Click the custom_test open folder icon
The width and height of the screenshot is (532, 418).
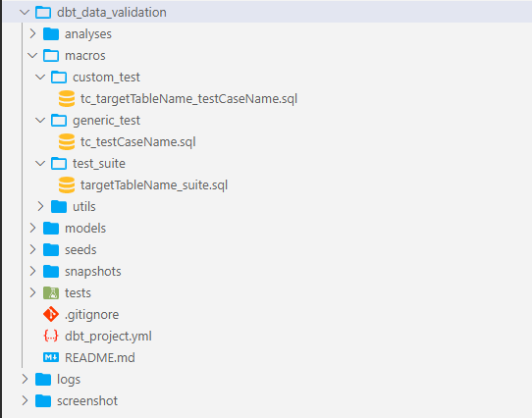pyautogui.click(x=59, y=78)
